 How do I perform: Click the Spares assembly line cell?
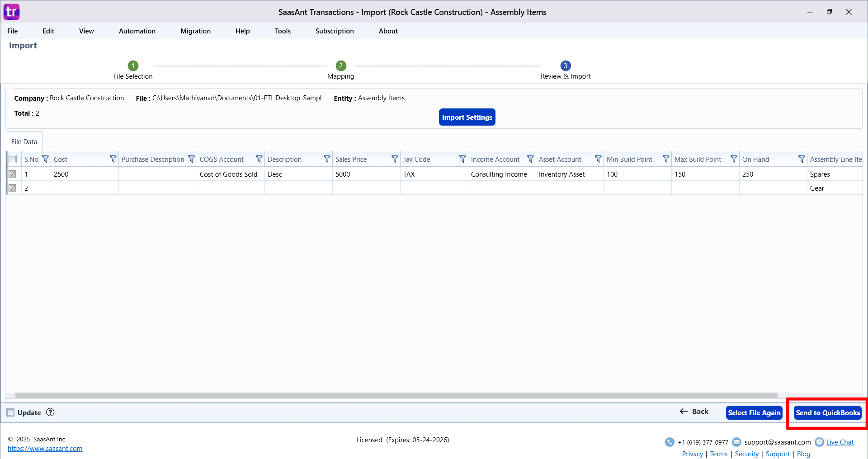coord(835,174)
